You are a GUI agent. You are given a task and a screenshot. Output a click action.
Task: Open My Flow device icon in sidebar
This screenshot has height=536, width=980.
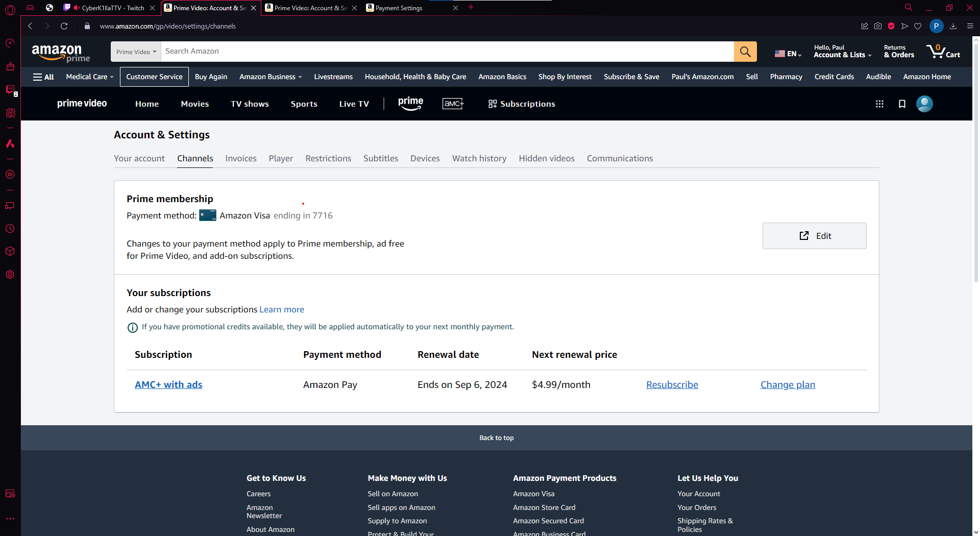pyautogui.click(x=10, y=205)
